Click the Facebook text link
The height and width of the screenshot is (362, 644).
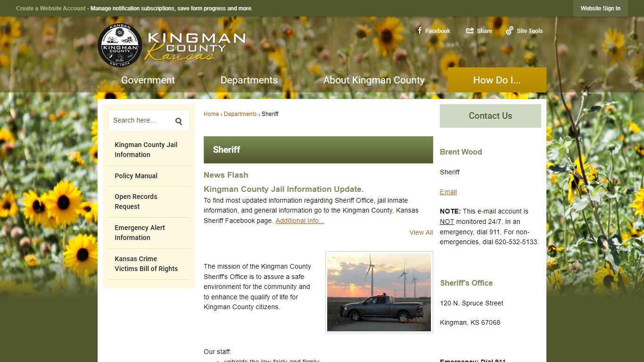(x=438, y=31)
